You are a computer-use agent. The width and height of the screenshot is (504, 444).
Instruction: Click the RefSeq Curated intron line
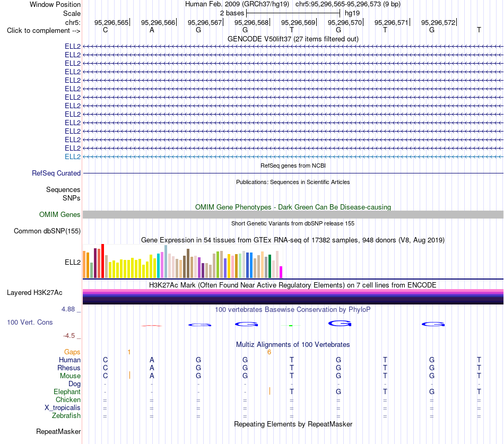tap(293, 173)
